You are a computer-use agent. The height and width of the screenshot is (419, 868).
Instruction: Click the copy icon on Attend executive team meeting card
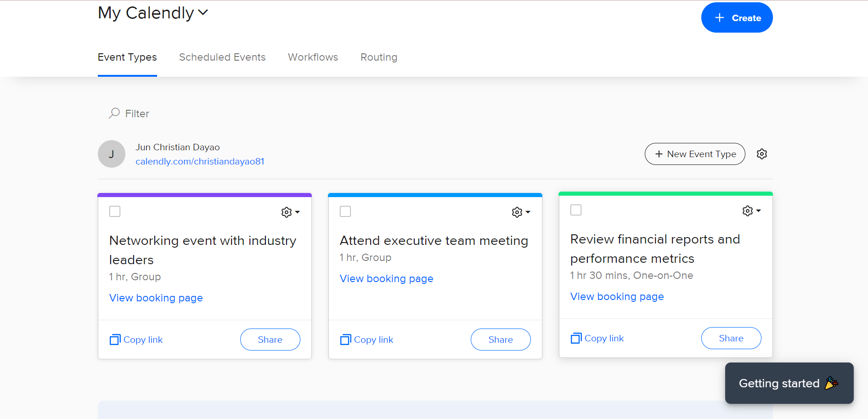[x=345, y=340]
